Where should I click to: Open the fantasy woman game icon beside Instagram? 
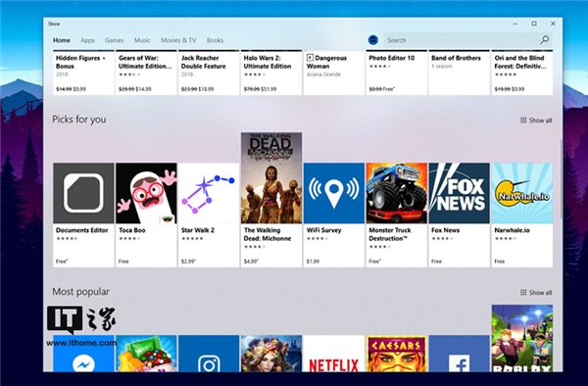271,354
